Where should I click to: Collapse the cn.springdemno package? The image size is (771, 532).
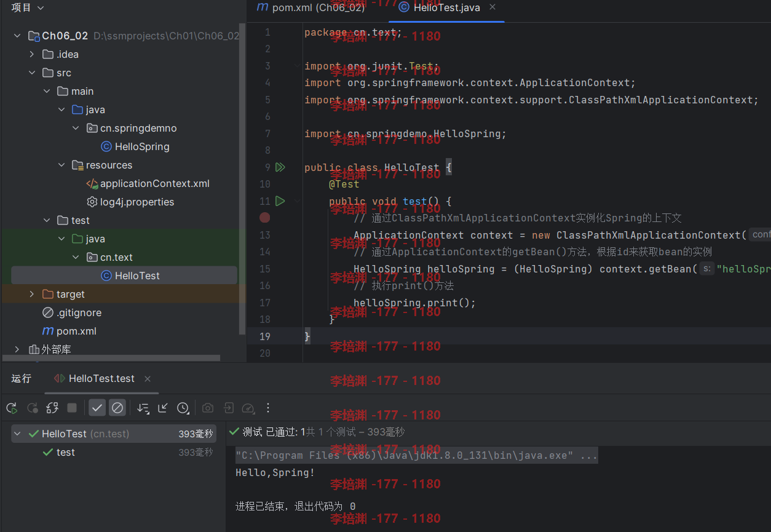76,128
